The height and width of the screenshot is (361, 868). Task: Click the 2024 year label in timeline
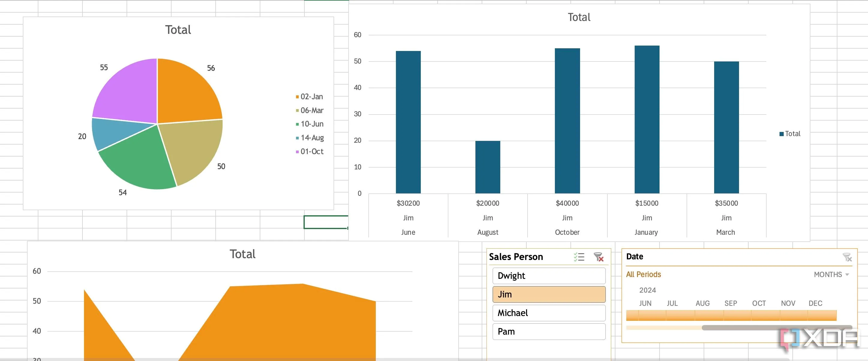[647, 290]
